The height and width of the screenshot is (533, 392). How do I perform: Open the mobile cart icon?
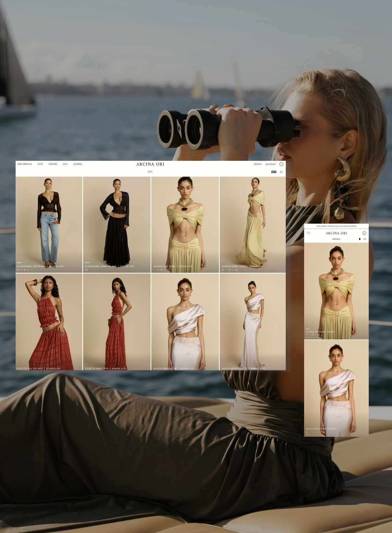(364, 233)
